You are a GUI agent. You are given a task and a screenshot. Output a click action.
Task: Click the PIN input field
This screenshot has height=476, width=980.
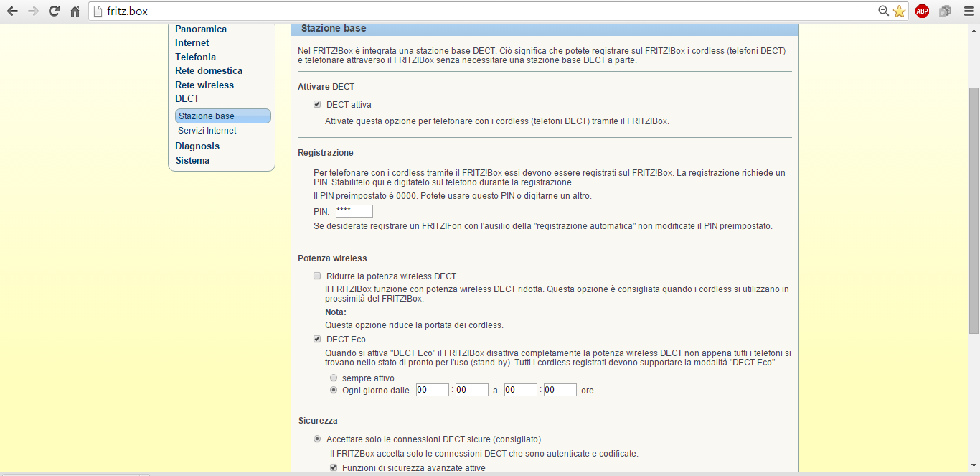(354, 211)
